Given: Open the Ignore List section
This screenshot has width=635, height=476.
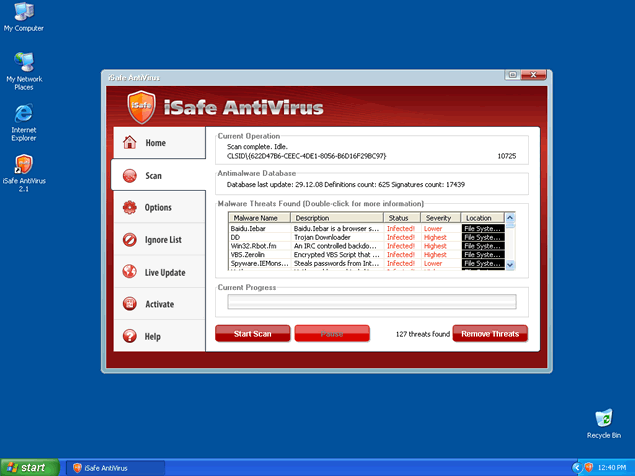Looking at the screenshot, I should [162, 240].
